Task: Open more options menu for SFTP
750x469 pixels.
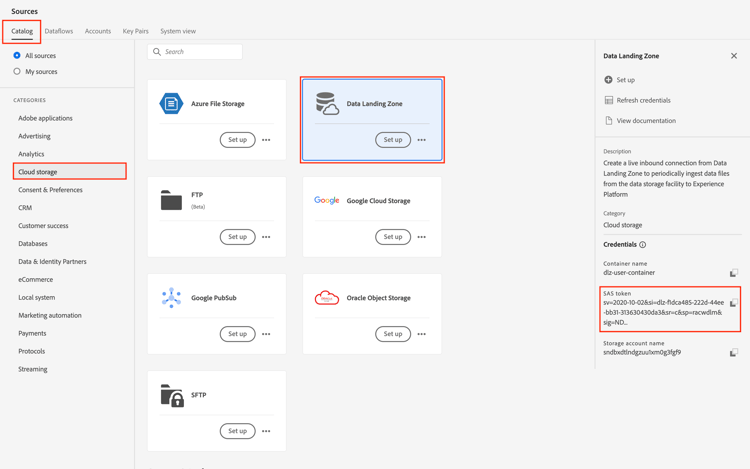Action: [x=266, y=431]
